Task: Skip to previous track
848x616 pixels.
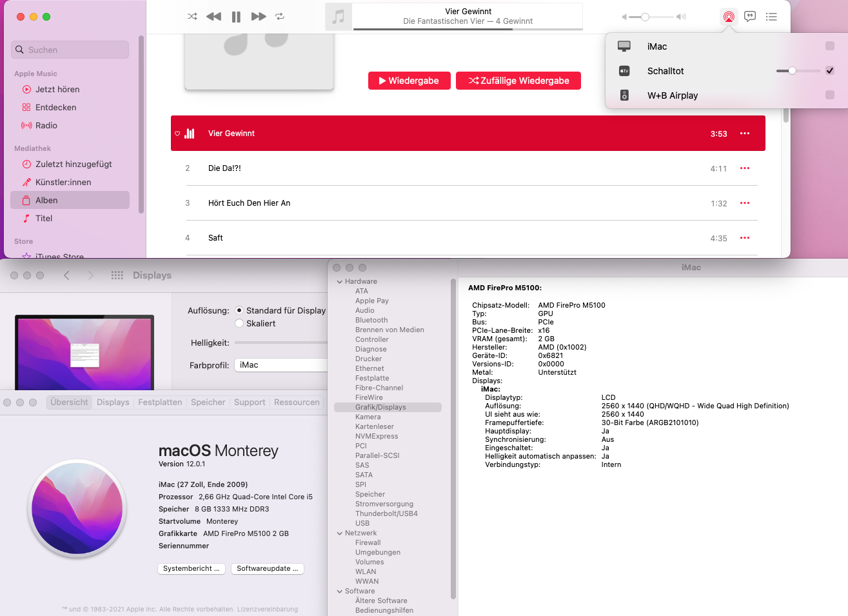Action: [213, 17]
